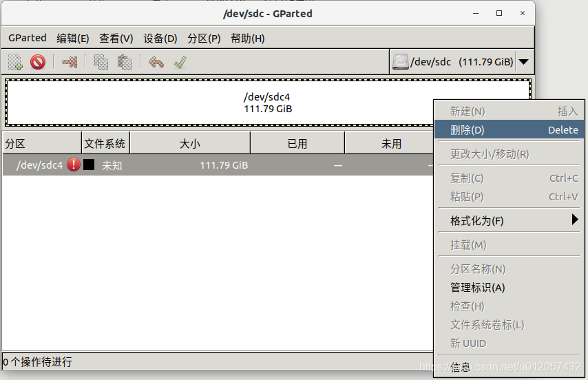Choose 复制(C) in the context menu
The height and width of the screenshot is (380, 588).
(510, 178)
